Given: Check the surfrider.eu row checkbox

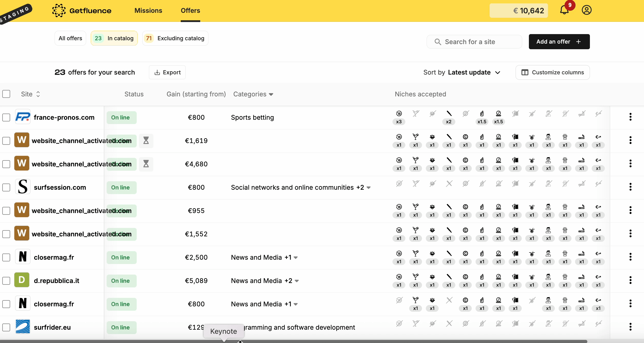Looking at the screenshot, I should point(6,327).
